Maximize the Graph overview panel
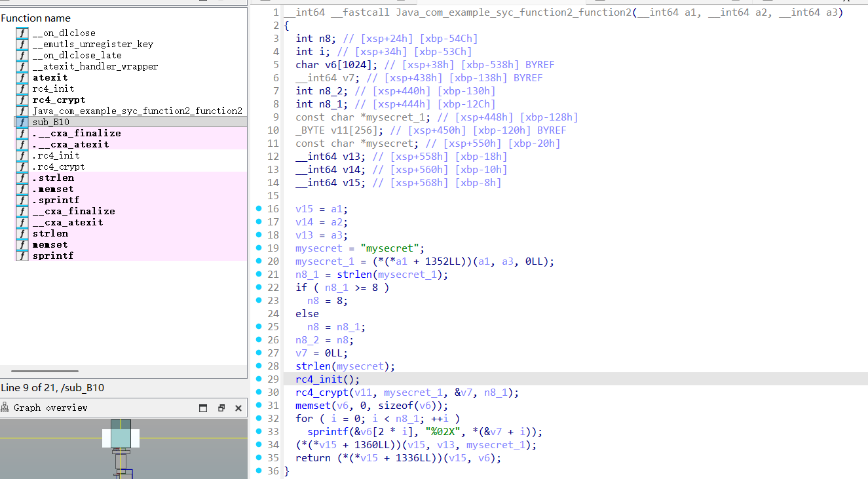This screenshot has height=479, width=868. [x=204, y=408]
